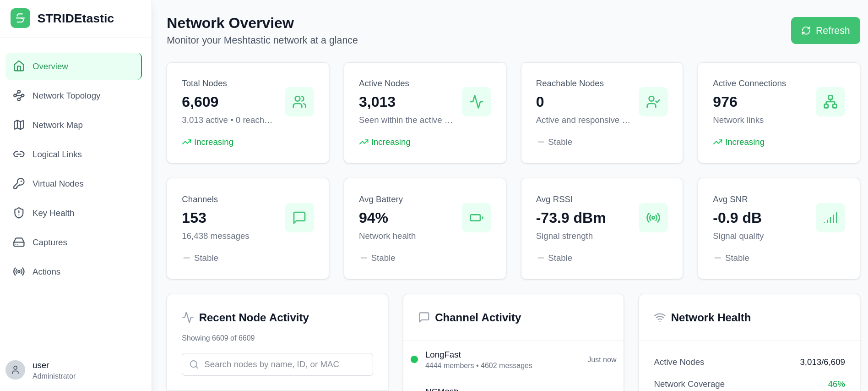Screen dimensions: 868x391
Task: Select Key Health in sidebar
Action: [x=74, y=213]
